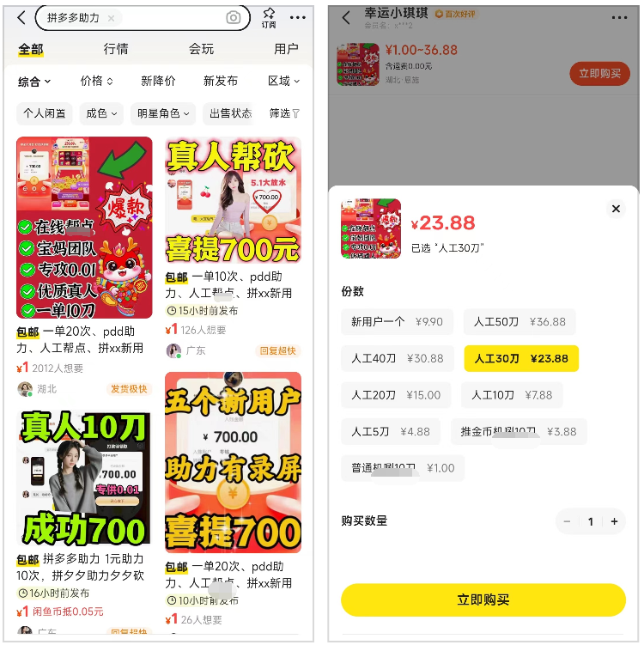Tap the back arrow beside the search box

[x=21, y=18]
